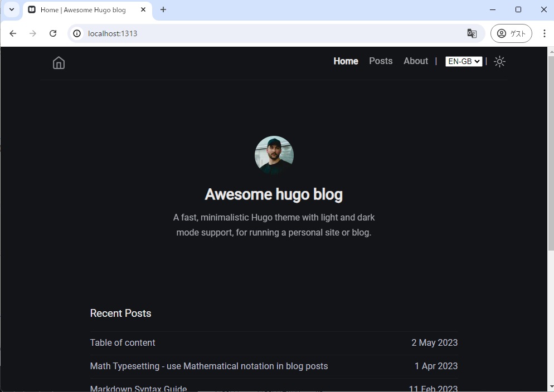Select the Home | Awesome Hugo blog tab
Image resolution: width=554 pixels, height=392 pixels.
coord(88,10)
